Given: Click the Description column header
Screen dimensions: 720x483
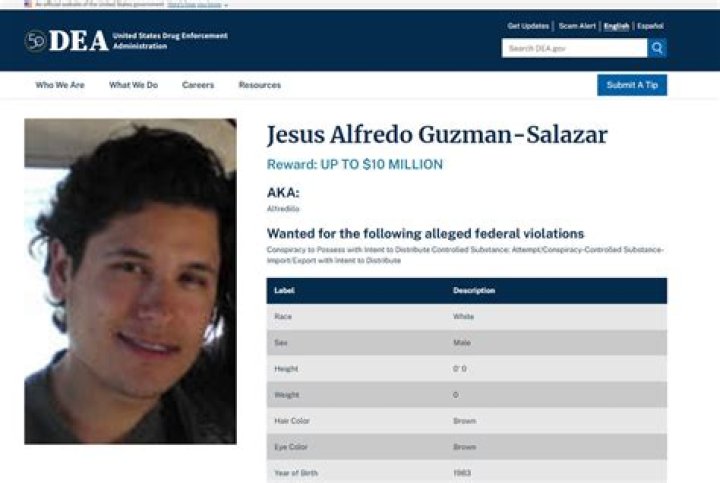Looking at the screenshot, I should click(474, 291).
